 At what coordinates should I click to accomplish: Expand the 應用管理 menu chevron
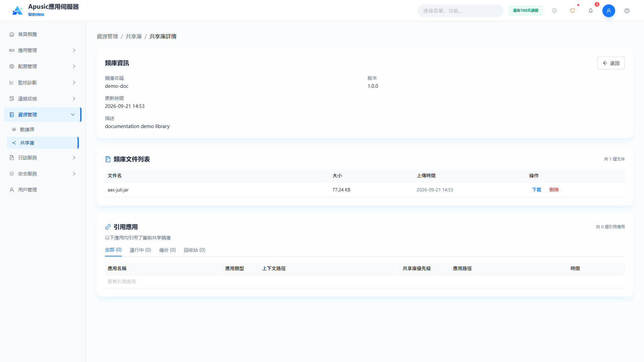(x=74, y=50)
